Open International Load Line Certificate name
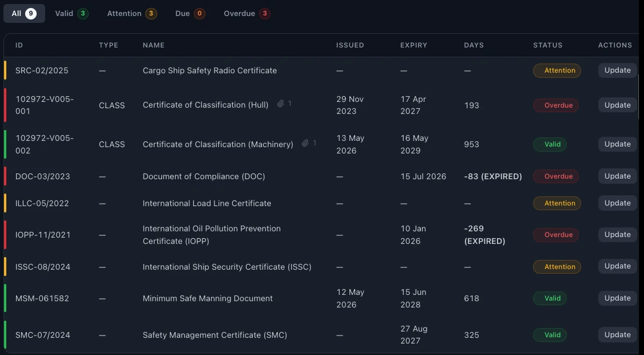 206,203
